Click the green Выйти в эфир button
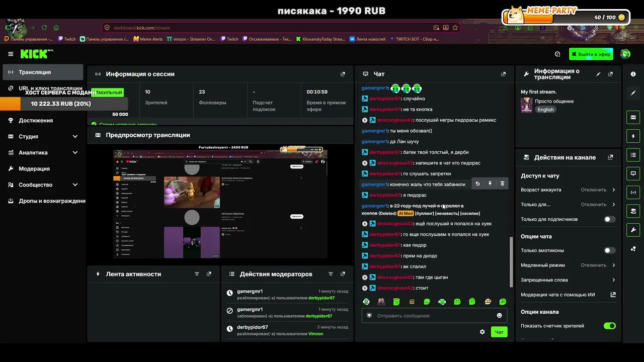 pos(591,54)
